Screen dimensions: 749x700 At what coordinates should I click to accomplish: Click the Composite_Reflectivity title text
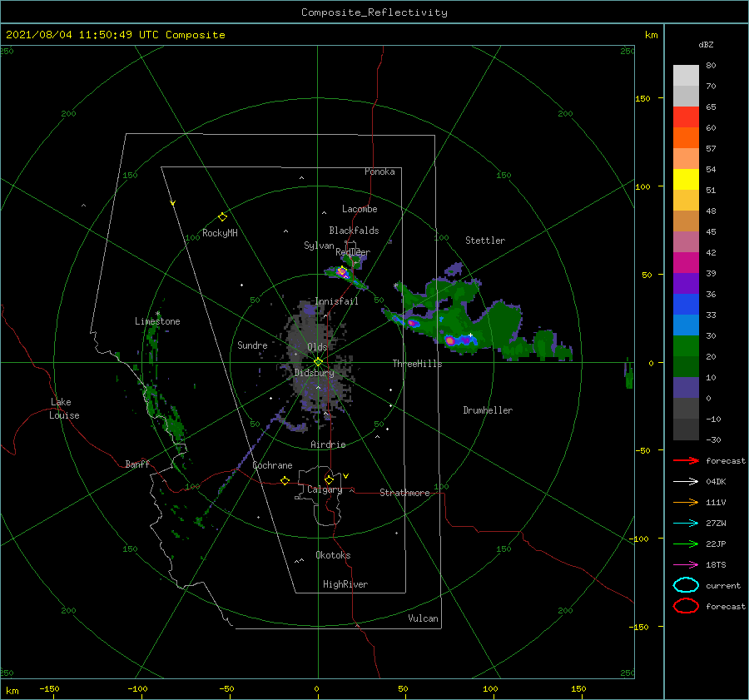[x=374, y=12]
